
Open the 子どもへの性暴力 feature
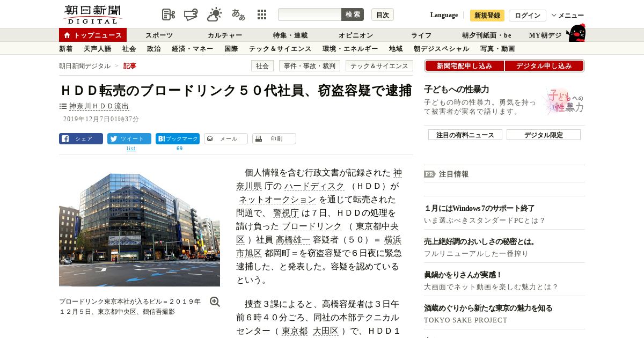[x=456, y=90]
